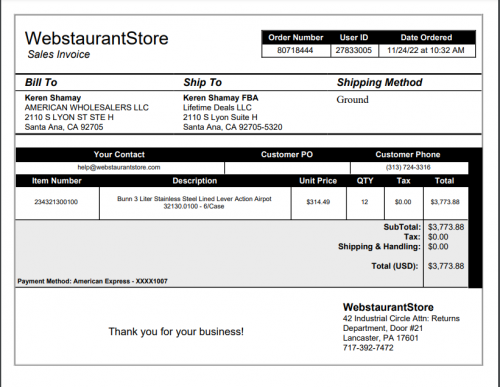
Task: Click the Unit Price column header
Action: click(318, 181)
